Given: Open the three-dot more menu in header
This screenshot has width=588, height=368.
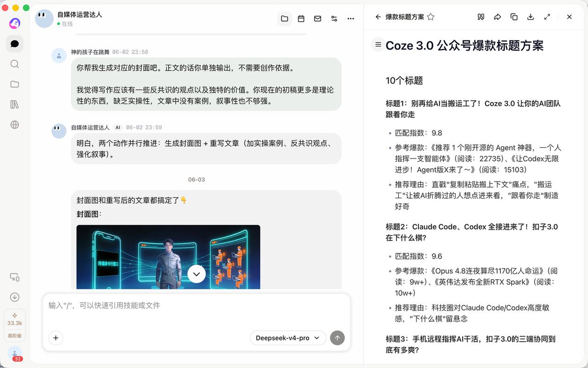Looking at the screenshot, I should click(351, 19).
